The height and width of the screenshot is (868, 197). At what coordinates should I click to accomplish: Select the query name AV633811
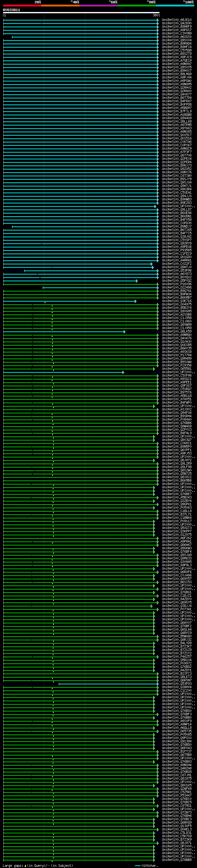11,10
